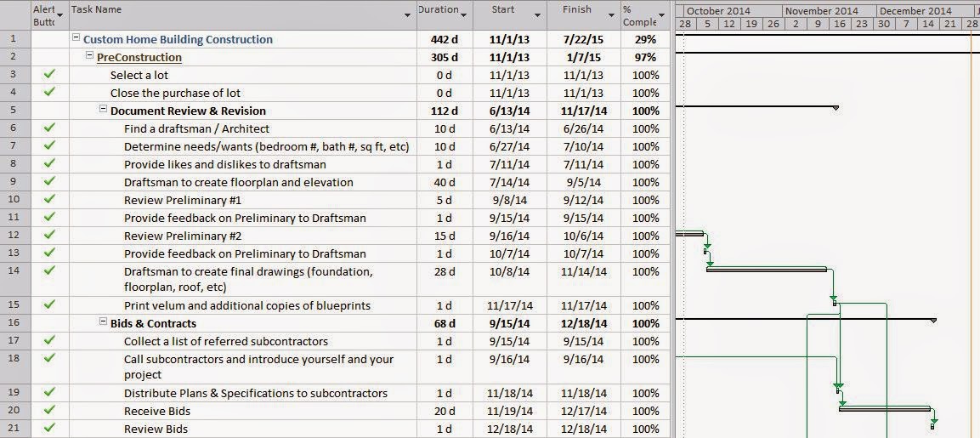
Task: Click checkmark beside Print velum row
Action: (x=49, y=304)
